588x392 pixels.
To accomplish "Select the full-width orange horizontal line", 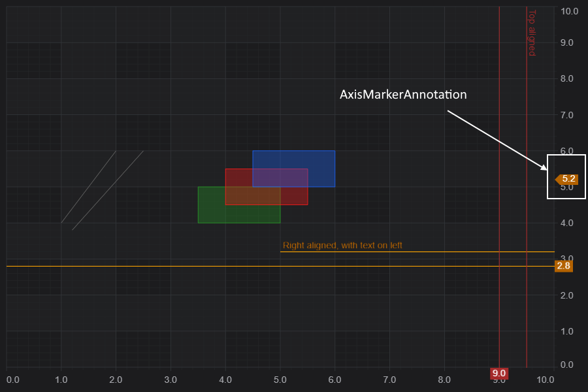I will pos(280,266).
